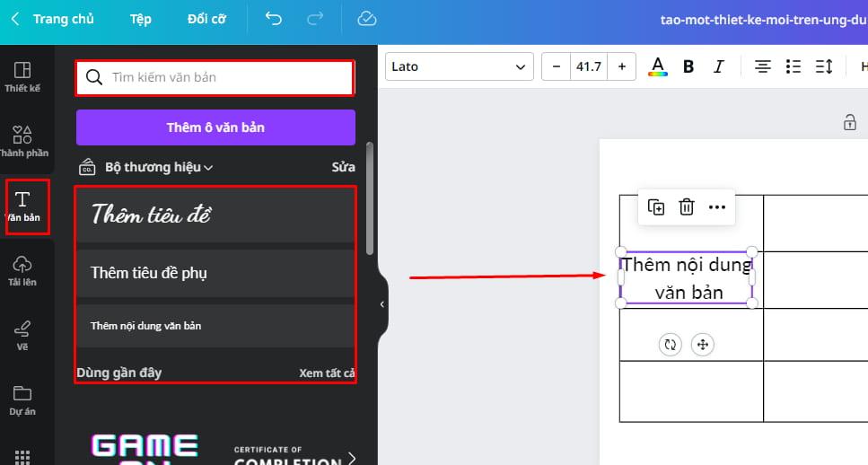The height and width of the screenshot is (465, 868).
Task: Select the GAME ON text template thumbnail
Action: pyautogui.click(x=145, y=449)
